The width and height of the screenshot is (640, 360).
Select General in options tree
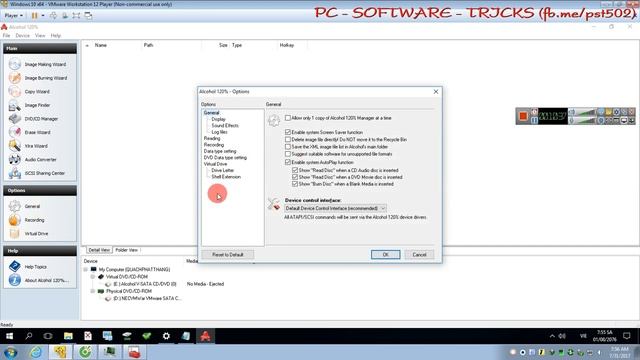[211, 113]
